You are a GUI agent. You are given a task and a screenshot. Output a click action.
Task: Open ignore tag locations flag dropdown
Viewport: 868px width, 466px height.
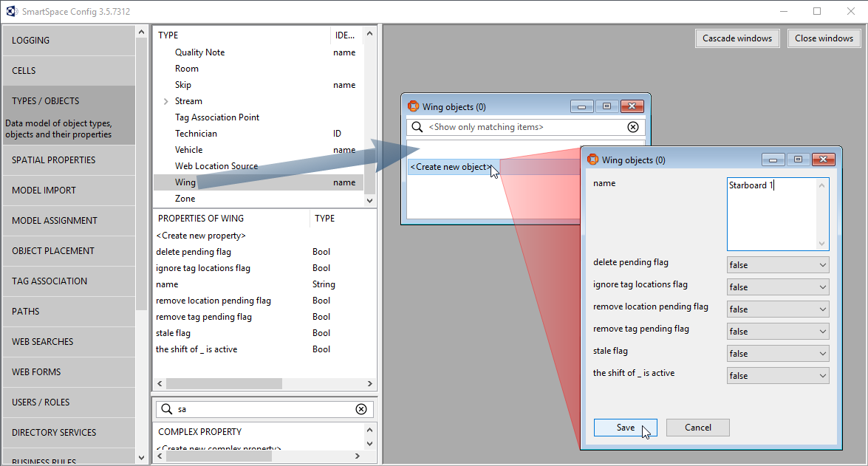[x=778, y=287]
